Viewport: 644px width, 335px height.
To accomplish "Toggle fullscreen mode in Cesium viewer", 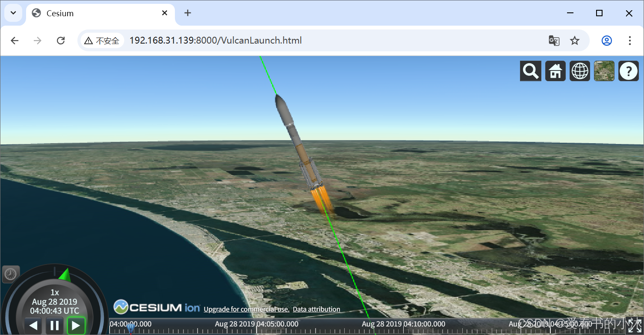I will click(x=635, y=326).
